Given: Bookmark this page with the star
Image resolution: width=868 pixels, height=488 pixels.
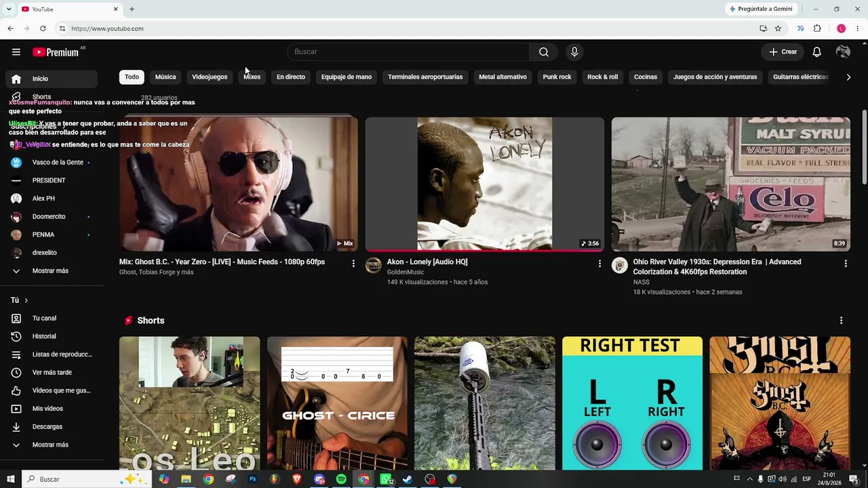Looking at the screenshot, I should (778, 28).
